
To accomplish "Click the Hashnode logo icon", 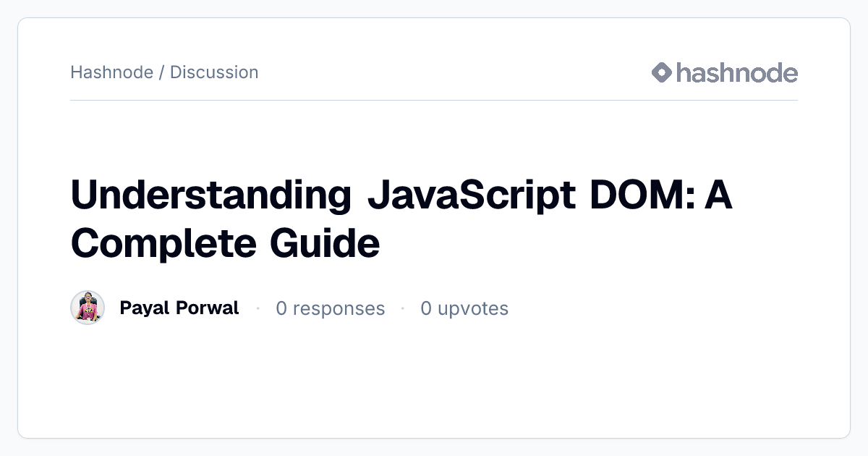I will coord(662,72).
